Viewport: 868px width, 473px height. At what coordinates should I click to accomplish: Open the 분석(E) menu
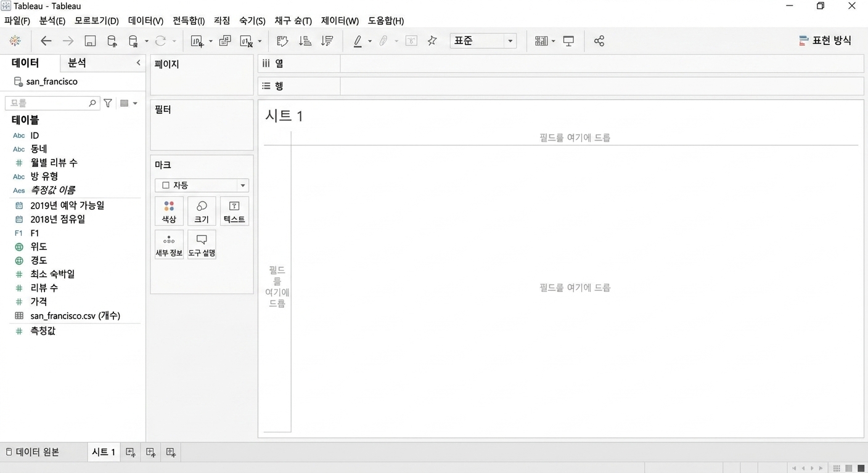click(52, 20)
